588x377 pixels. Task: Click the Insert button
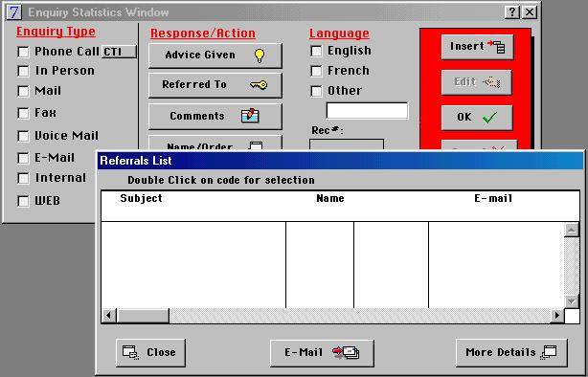477,47
